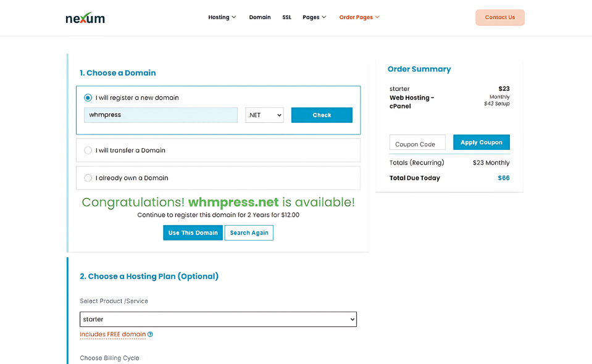Open the Hosting navigation menu
592x364 pixels.
coord(222,17)
